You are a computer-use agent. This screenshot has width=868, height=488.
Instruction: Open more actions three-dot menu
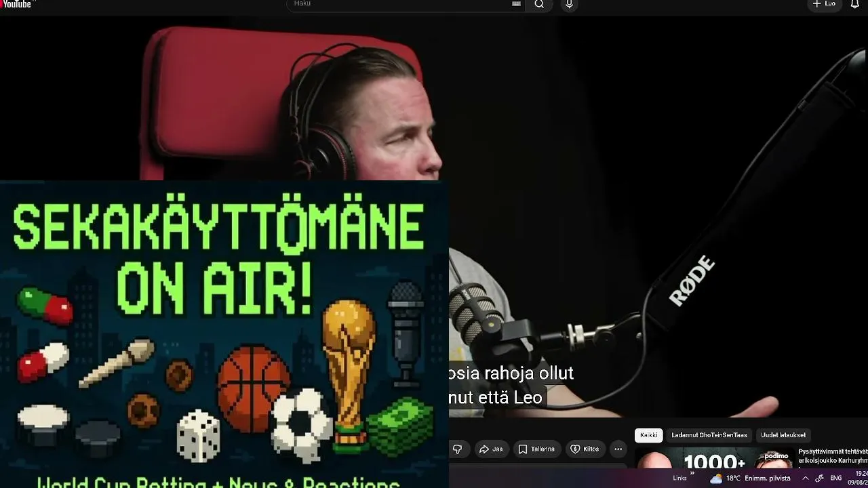click(618, 449)
